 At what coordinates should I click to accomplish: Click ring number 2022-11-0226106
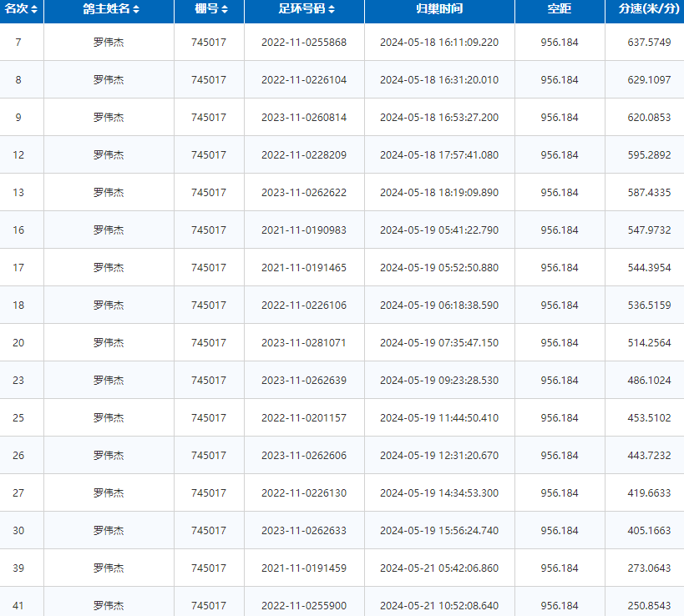(x=303, y=305)
